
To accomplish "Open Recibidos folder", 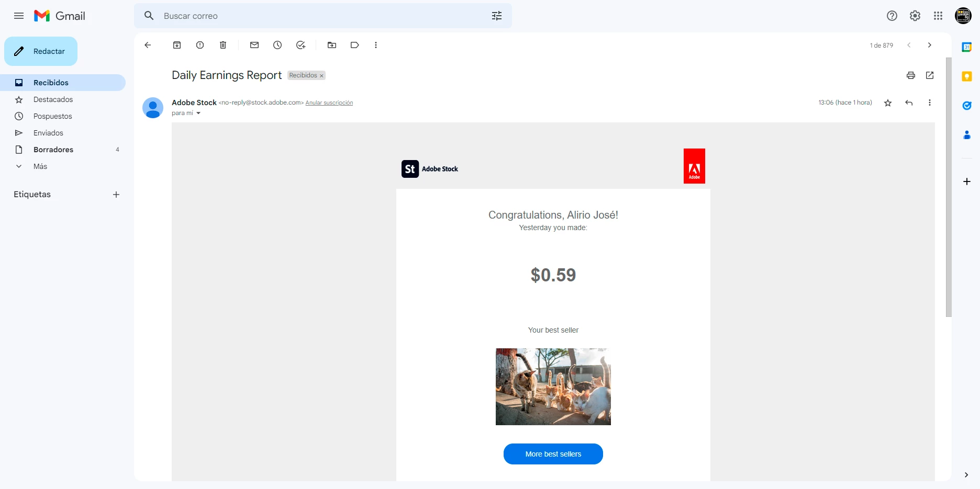I will click(x=63, y=83).
